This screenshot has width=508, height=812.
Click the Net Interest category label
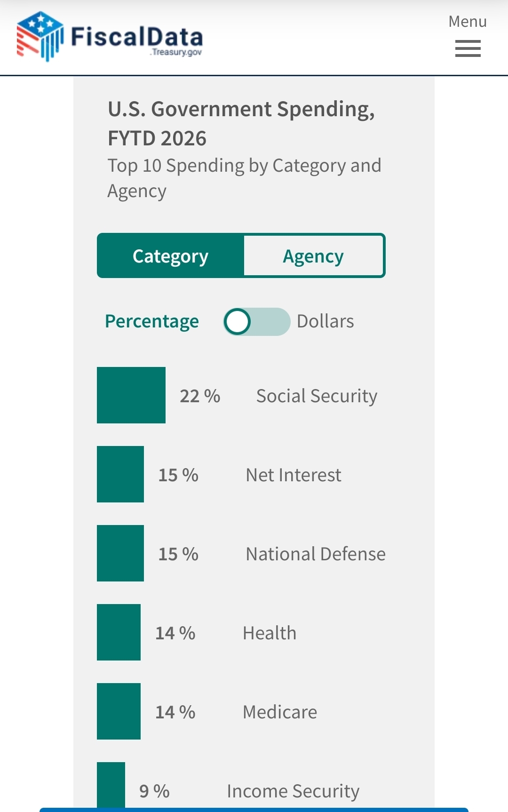294,475
